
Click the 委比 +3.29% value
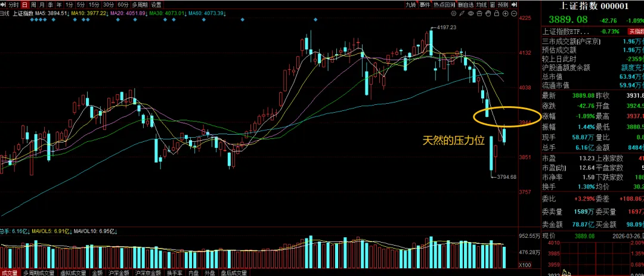pos(584,199)
